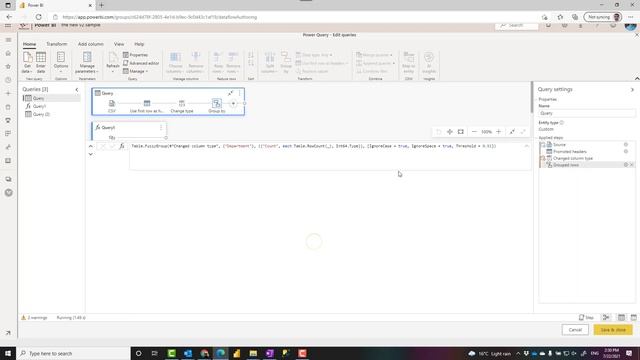Viewport: 640px width, 360px height.
Task: Open the Help ribbon tab
Action: [139, 44]
